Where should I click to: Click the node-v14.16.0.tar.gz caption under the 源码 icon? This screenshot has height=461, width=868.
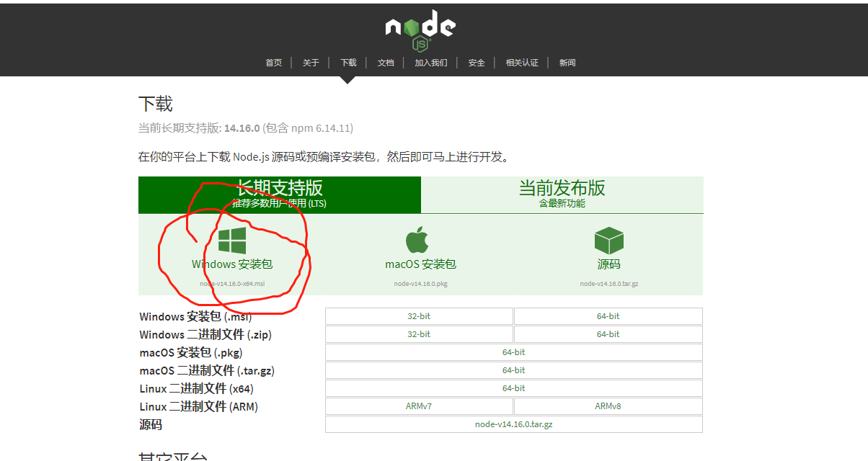tap(609, 284)
